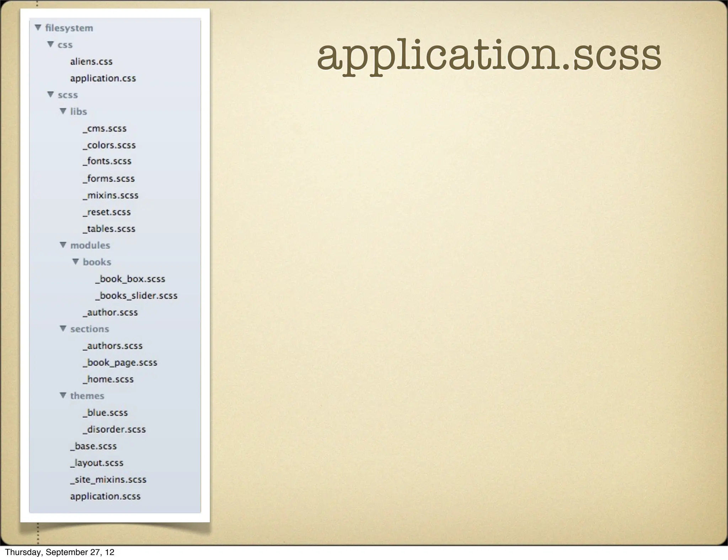Open _base.scss file
The height and width of the screenshot is (560, 728).
[93, 446]
